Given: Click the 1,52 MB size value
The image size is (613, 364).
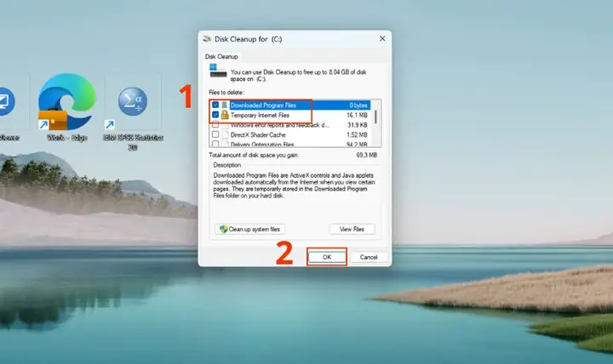Looking at the screenshot, I should (357, 134).
